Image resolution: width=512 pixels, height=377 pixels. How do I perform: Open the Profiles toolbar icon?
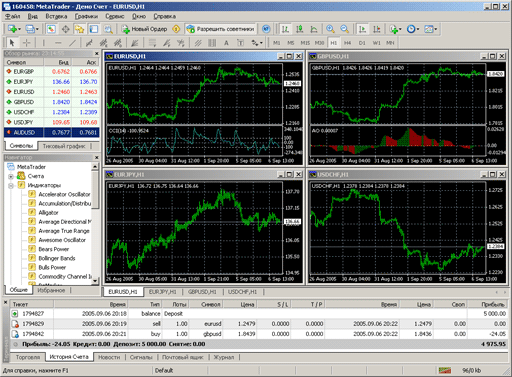[x=30, y=29]
